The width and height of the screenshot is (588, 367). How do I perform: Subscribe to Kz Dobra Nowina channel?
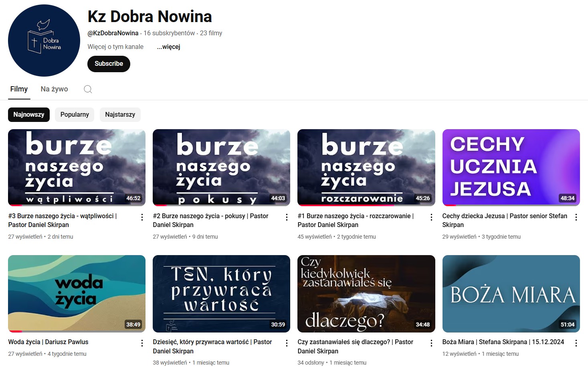pyautogui.click(x=109, y=64)
